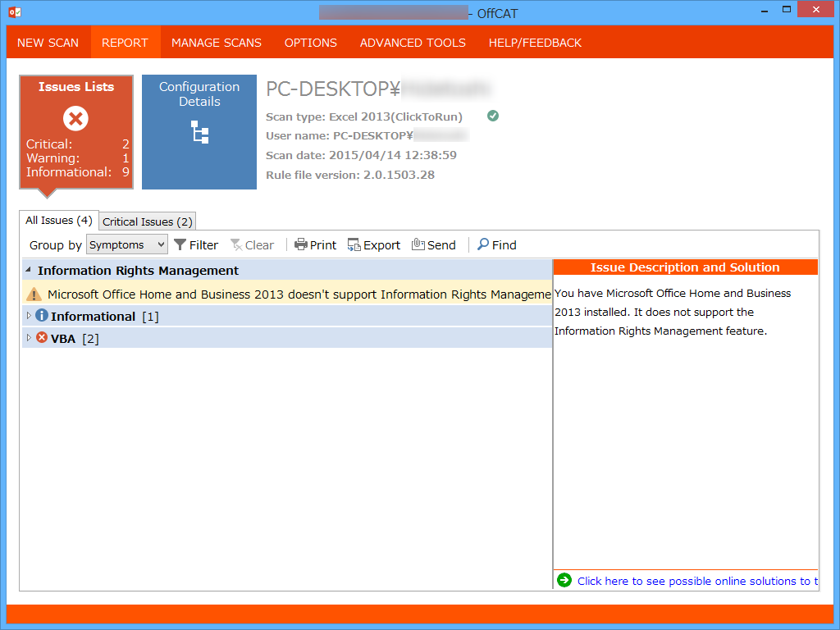Click the configuration tree icon

tap(200, 132)
